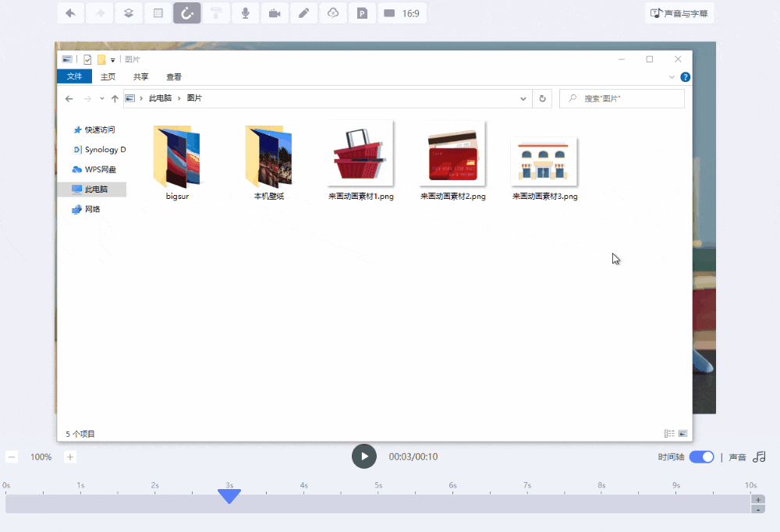Click the zoom in plus button near 100%

pyautogui.click(x=70, y=457)
